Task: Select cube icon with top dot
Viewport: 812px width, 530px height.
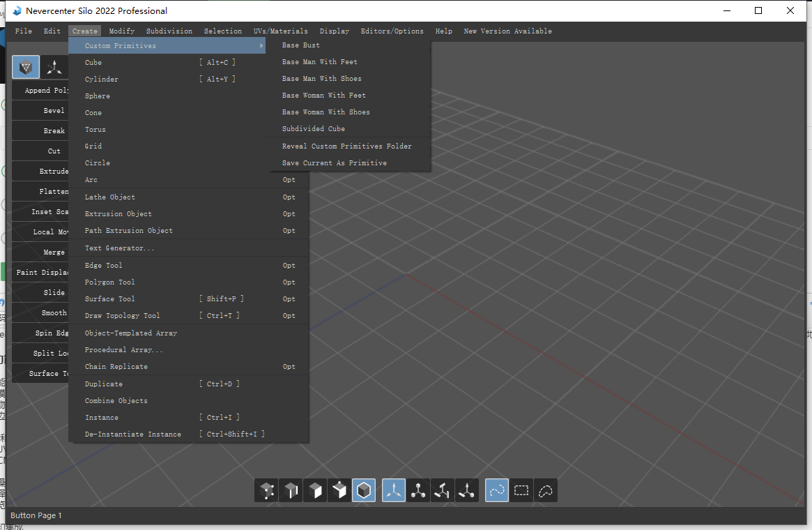Action: [339, 490]
